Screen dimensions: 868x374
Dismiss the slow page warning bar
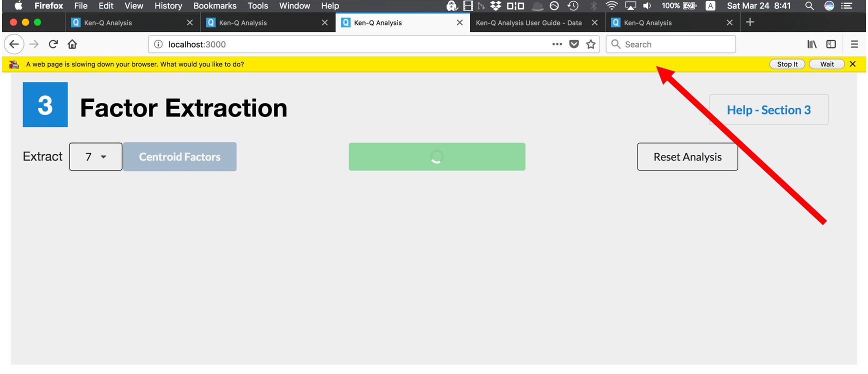point(852,64)
